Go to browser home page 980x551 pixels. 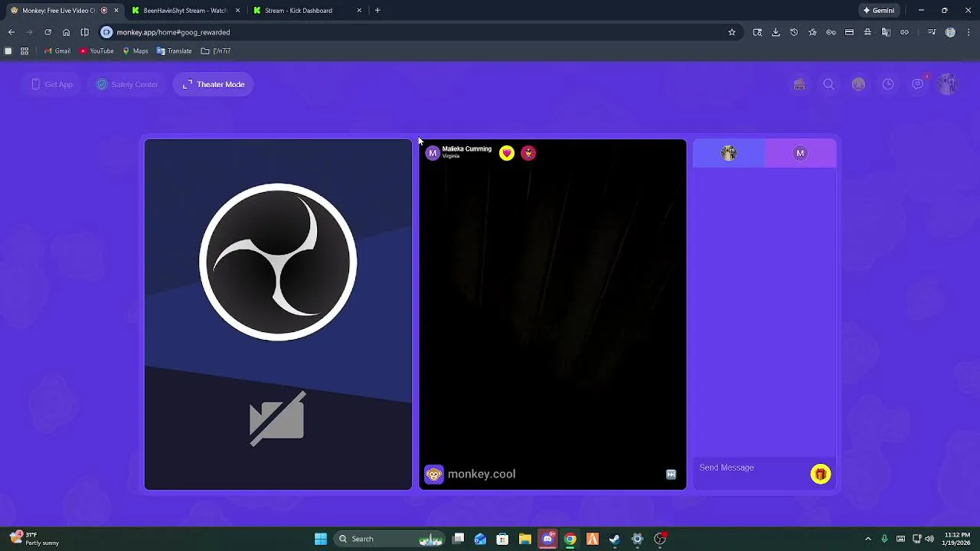(x=66, y=32)
